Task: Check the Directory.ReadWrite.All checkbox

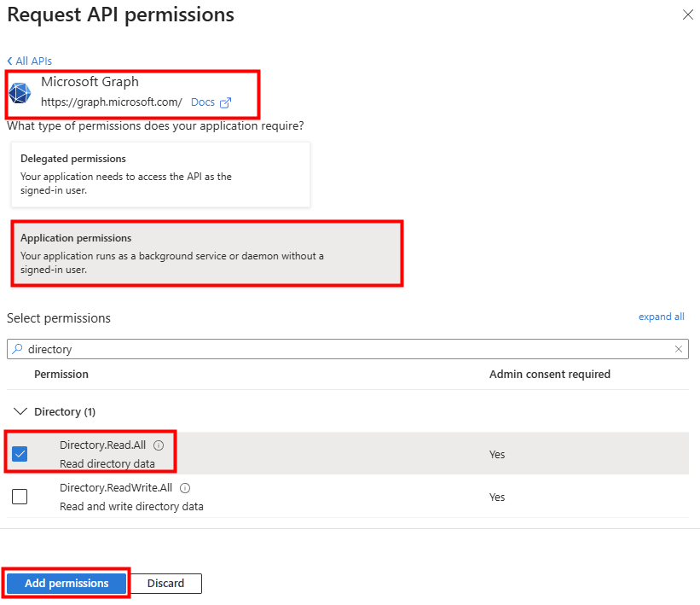Action: (x=20, y=497)
